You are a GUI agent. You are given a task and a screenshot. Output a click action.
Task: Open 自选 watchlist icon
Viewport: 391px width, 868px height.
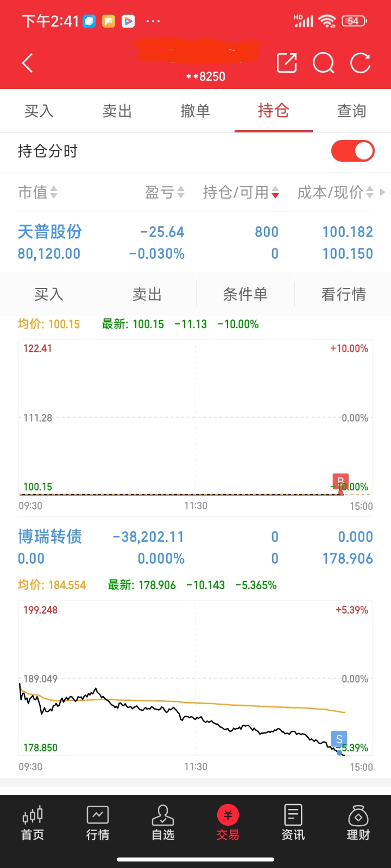[163, 822]
